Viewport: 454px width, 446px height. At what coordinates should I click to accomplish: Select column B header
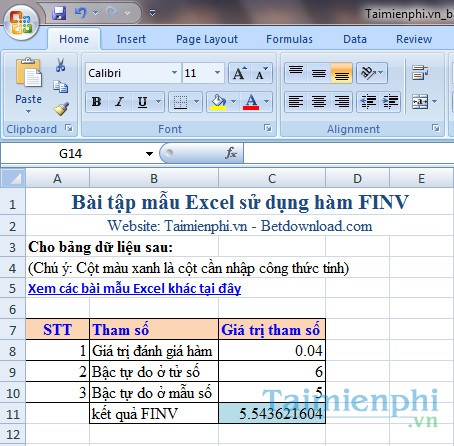154,178
